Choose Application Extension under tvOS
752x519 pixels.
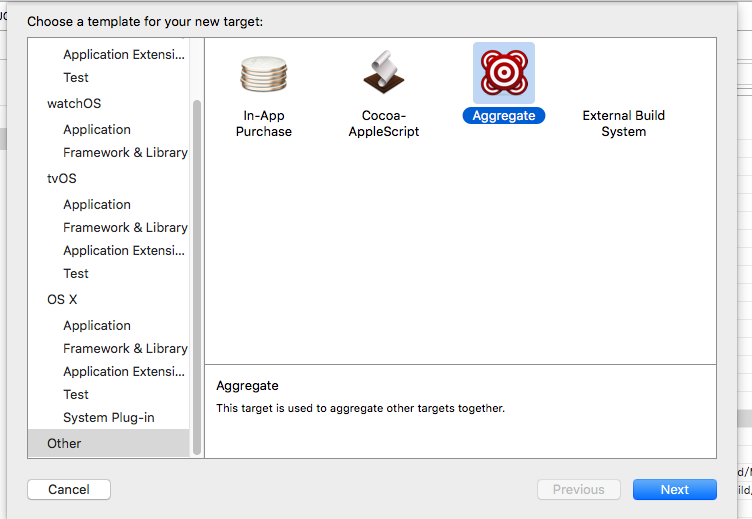pos(124,250)
